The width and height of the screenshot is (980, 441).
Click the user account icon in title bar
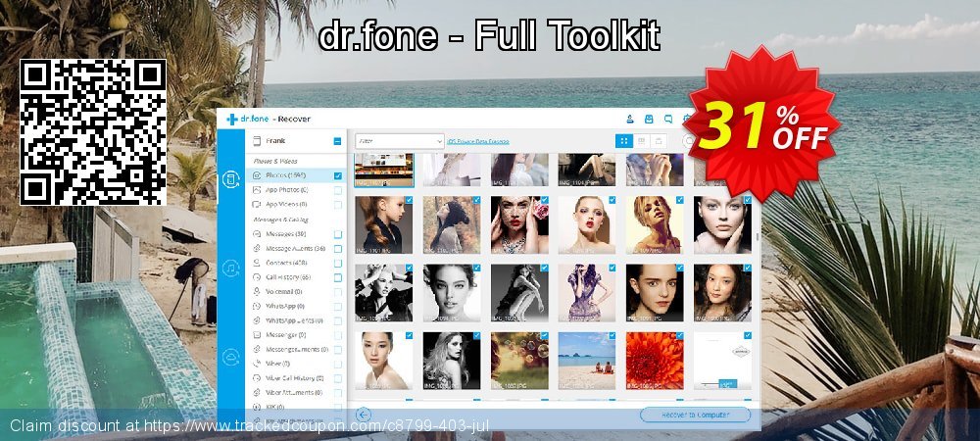click(630, 119)
